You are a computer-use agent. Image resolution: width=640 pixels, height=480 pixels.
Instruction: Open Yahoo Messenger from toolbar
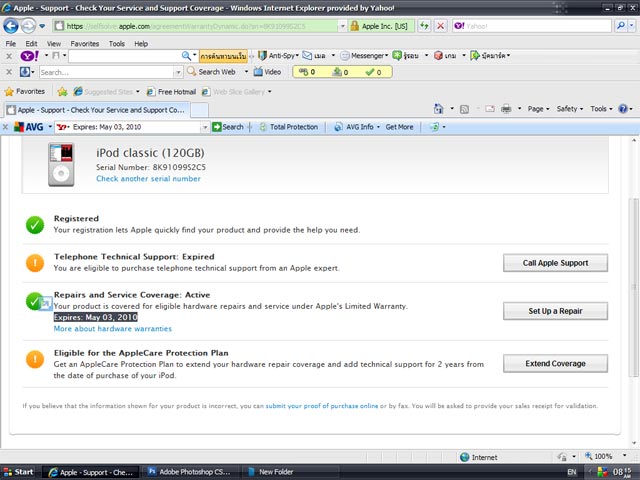point(364,56)
